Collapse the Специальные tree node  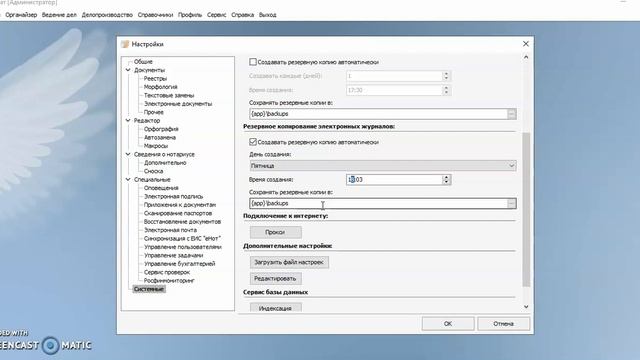click(128, 180)
